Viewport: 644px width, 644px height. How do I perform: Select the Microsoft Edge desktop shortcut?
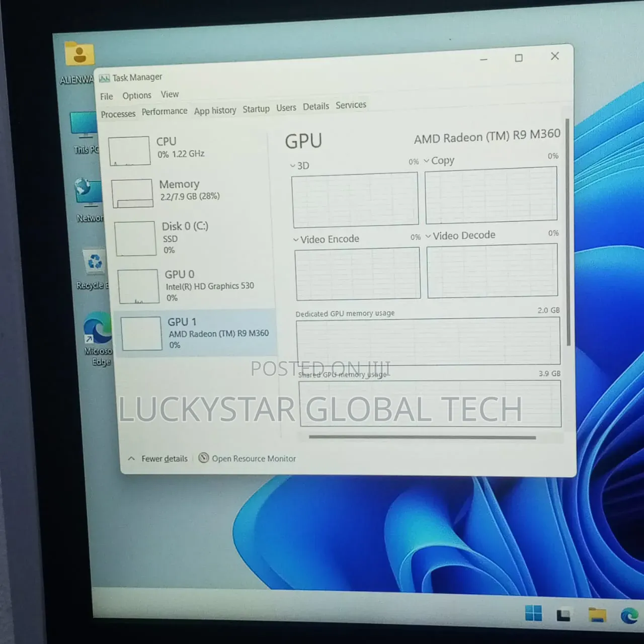pyautogui.click(x=98, y=339)
